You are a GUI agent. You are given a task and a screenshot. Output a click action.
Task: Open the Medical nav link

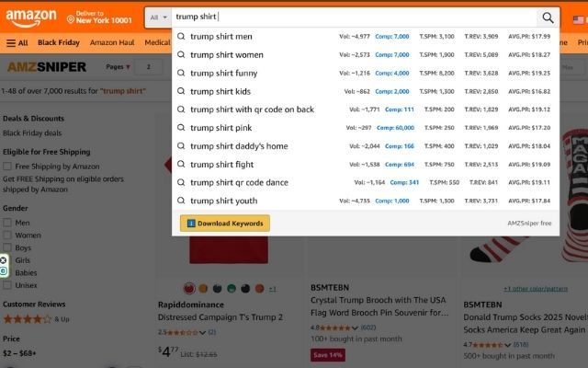tap(157, 43)
